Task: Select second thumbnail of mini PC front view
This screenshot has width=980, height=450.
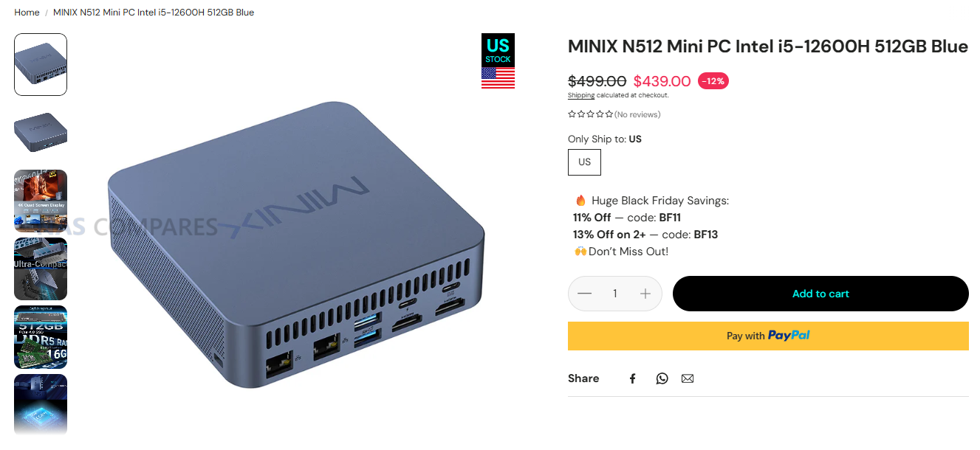Action: (41, 133)
